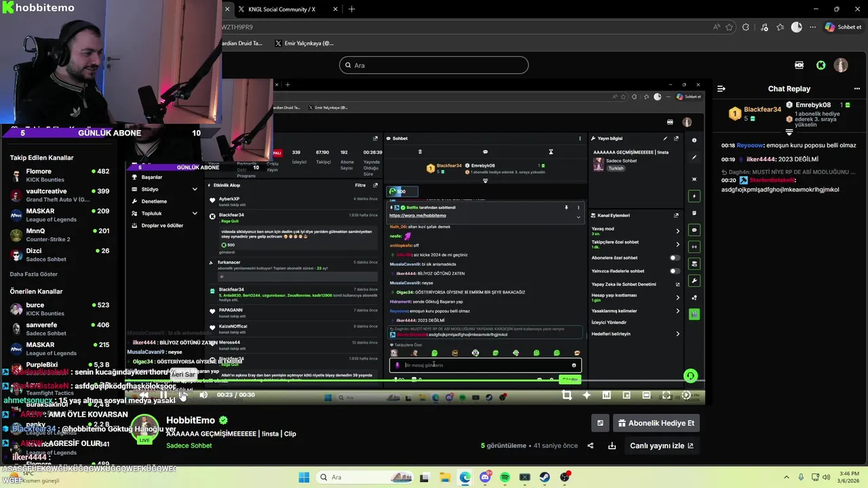
Task: Expand the Topluluk menu in the dashboard
Action: [x=165, y=213]
